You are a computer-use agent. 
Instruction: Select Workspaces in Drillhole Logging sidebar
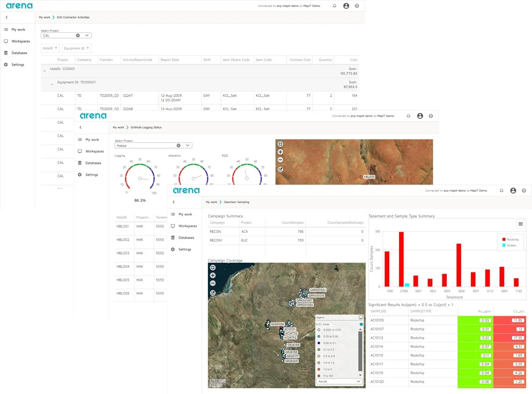90,151
